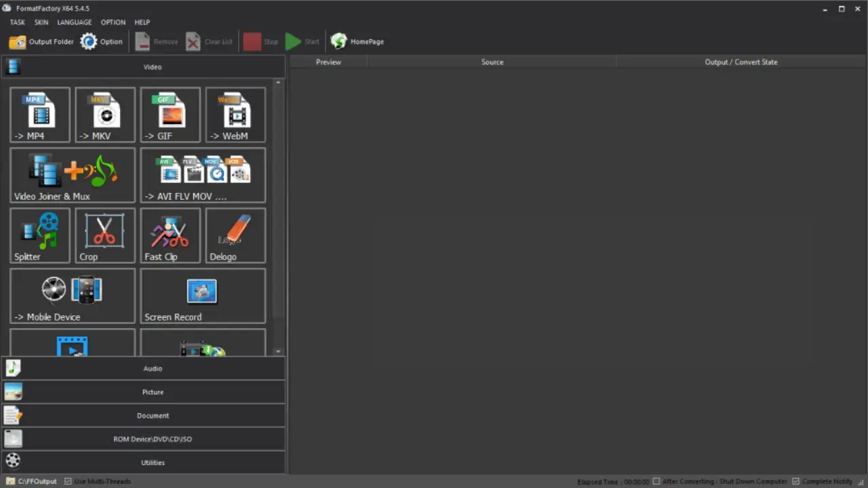868x488 pixels.
Task: Open the -> Mobile Device converter
Action: click(x=73, y=296)
